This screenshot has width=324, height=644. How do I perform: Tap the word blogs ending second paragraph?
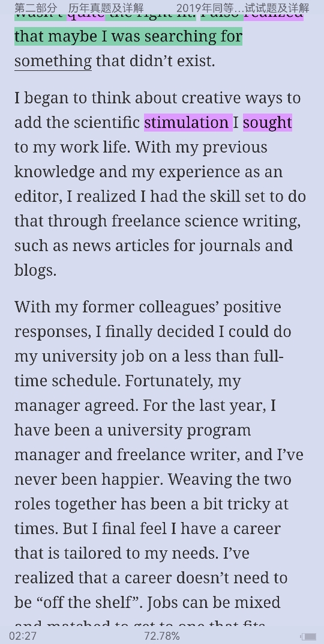click(35, 270)
